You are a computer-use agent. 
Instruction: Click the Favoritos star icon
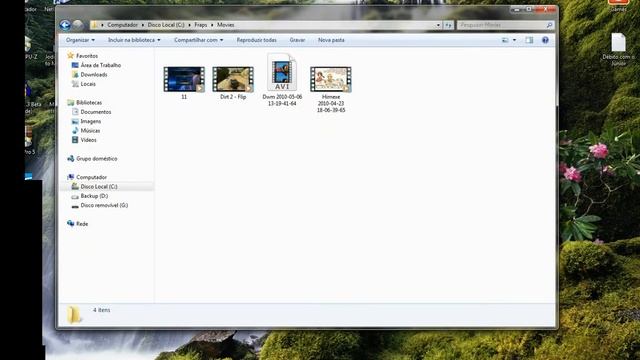[x=71, y=56]
